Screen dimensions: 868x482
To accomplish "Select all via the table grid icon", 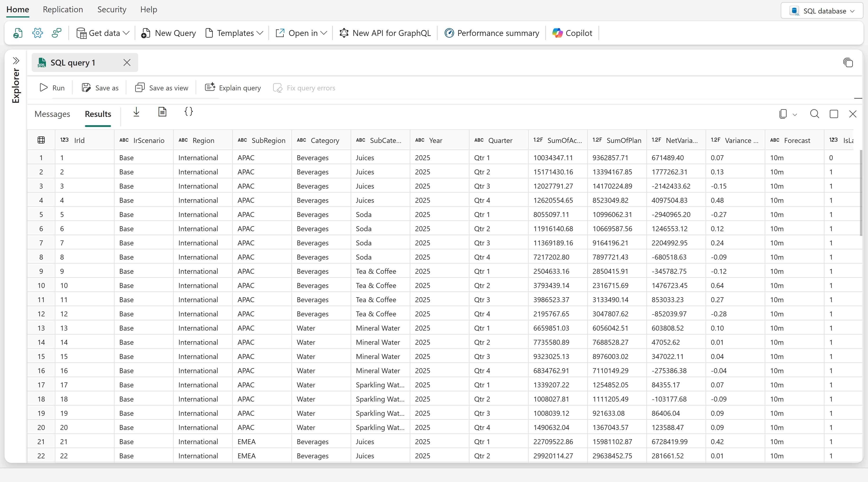I will (x=41, y=140).
